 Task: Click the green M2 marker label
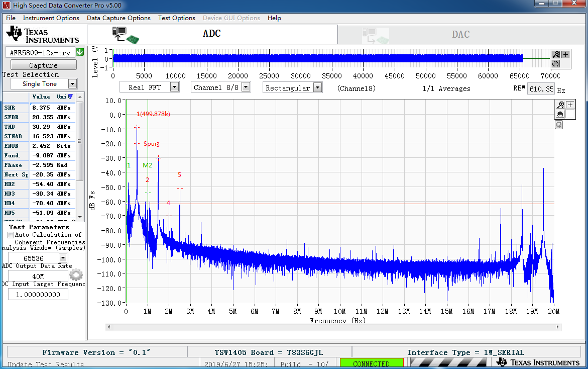coord(147,165)
